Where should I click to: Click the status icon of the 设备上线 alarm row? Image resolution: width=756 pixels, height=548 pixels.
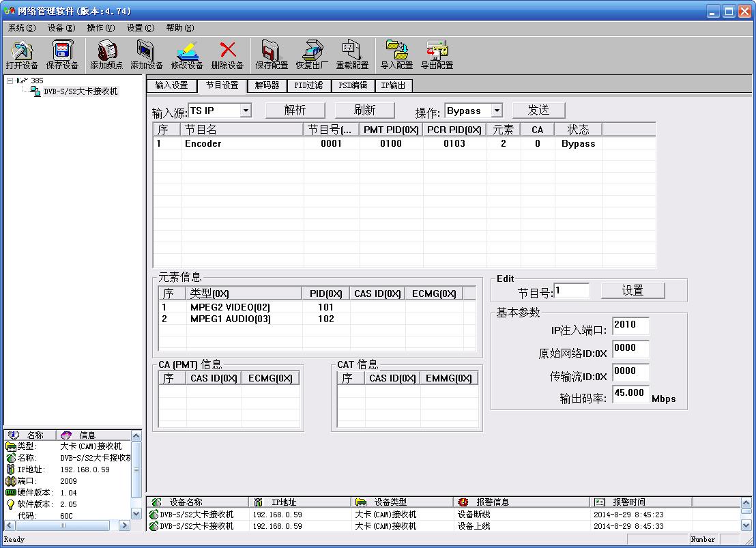tap(154, 526)
